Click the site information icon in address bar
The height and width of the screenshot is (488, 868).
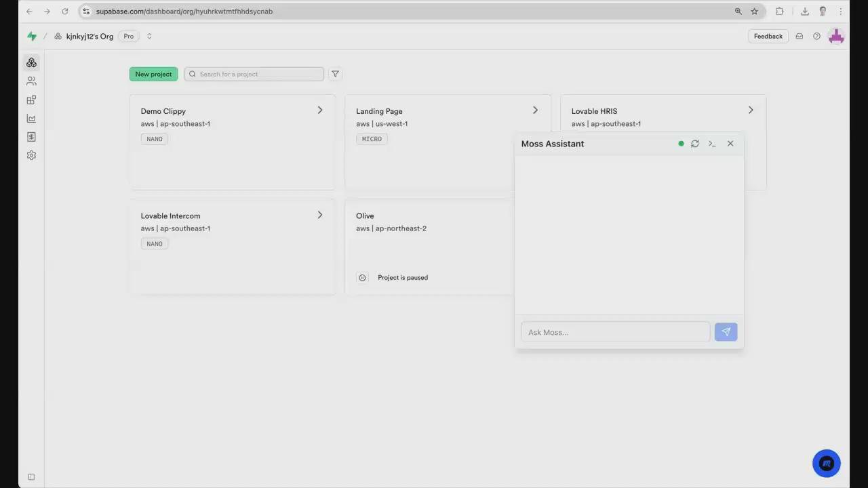click(x=86, y=12)
